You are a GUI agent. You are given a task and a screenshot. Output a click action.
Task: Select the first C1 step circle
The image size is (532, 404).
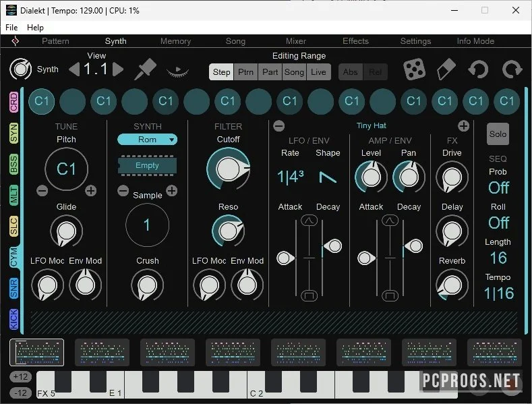pyautogui.click(x=42, y=100)
